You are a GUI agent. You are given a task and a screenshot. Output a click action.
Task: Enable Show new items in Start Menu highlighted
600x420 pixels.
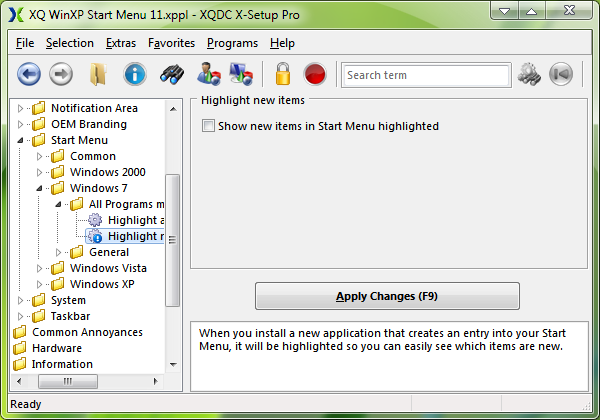pyautogui.click(x=208, y=126)
